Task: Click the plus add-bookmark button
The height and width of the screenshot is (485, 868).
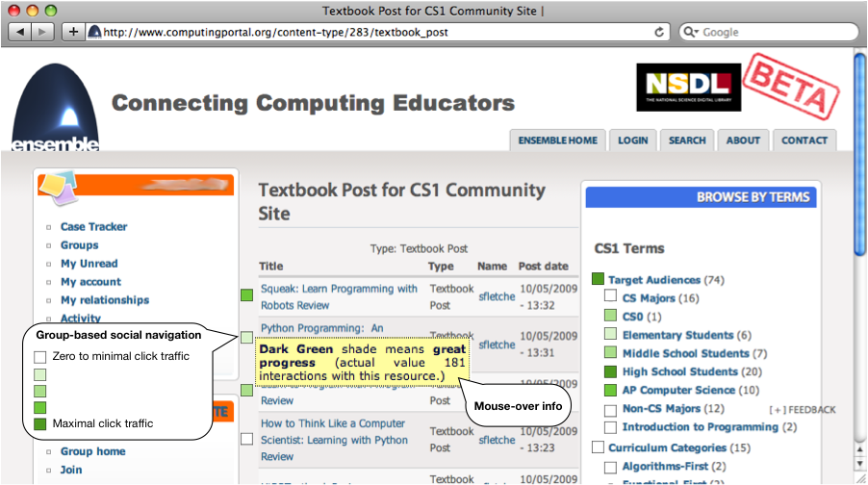Action: click(73, 32)
